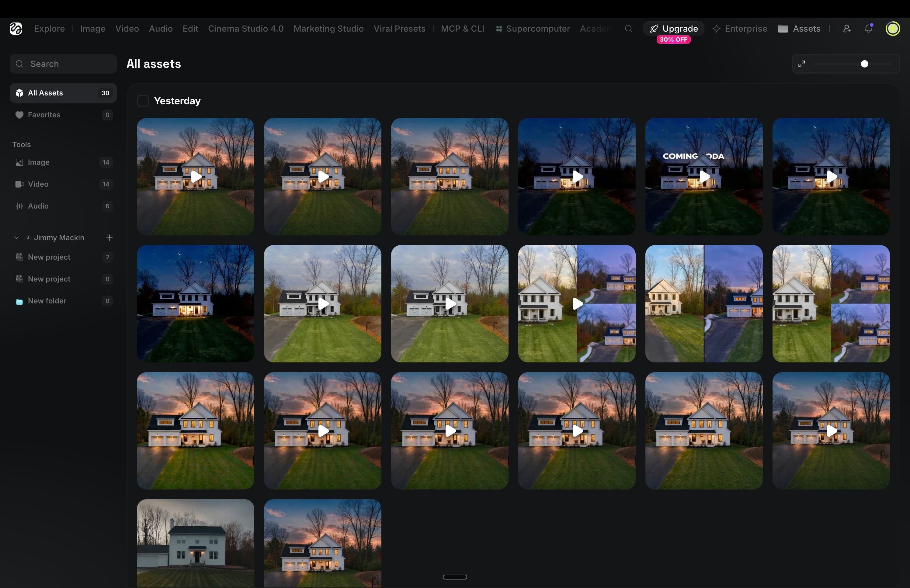Focus the assets Search field

63,64
